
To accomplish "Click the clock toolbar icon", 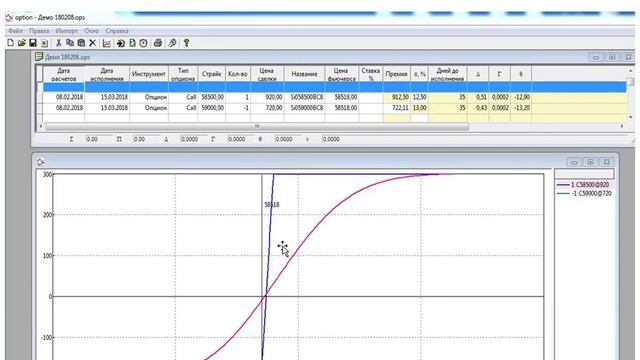I will click(x=143, y=43).
